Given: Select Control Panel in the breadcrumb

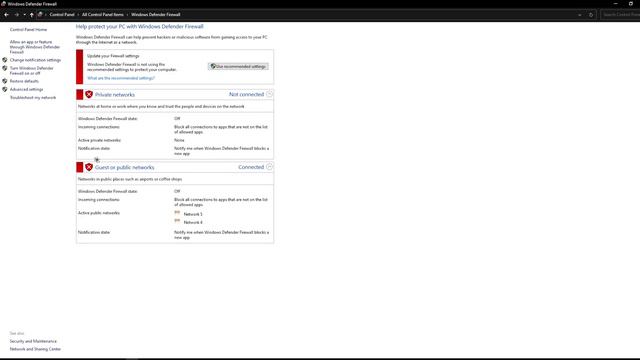Looking at the screenshot, I should coord(62,15).
